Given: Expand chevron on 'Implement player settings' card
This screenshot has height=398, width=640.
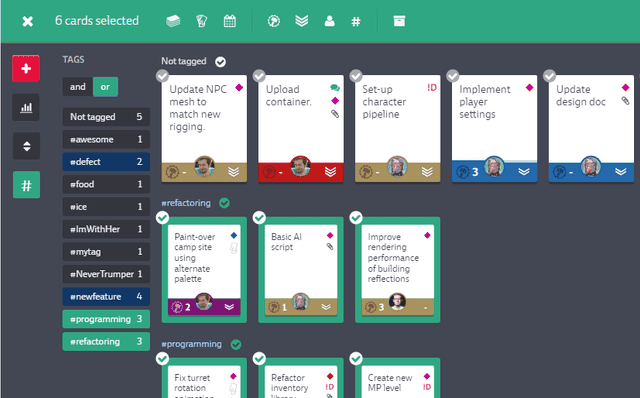Looking at the screenshot, I should [524, 172].
